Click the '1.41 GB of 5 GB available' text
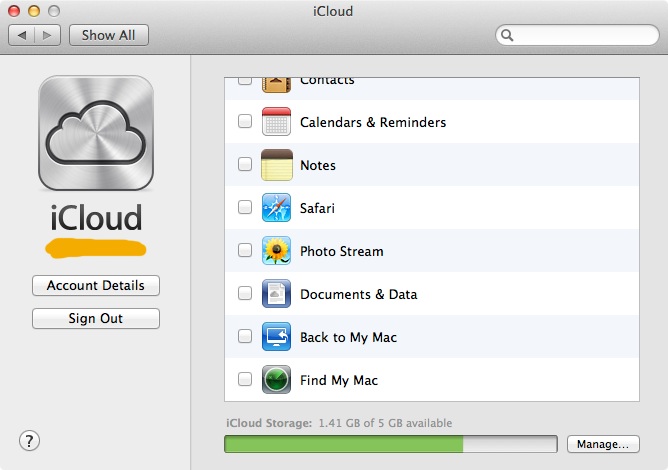 click(x=385, y=423)
